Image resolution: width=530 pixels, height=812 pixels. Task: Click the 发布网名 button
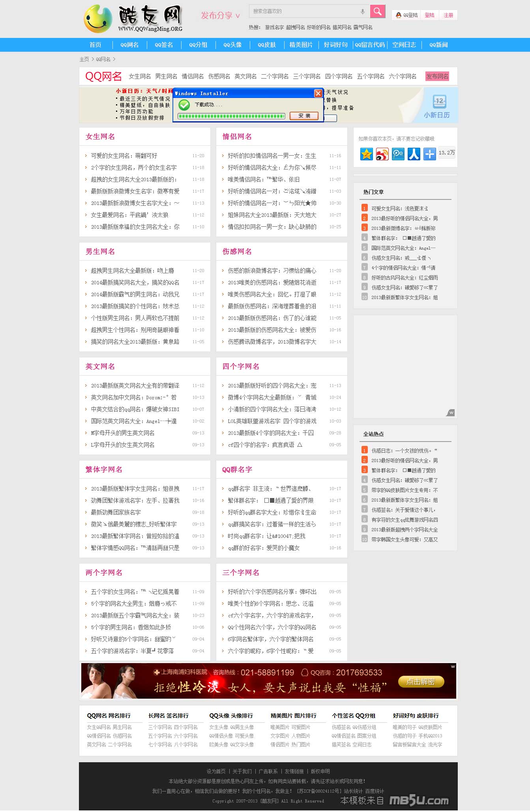437,76
